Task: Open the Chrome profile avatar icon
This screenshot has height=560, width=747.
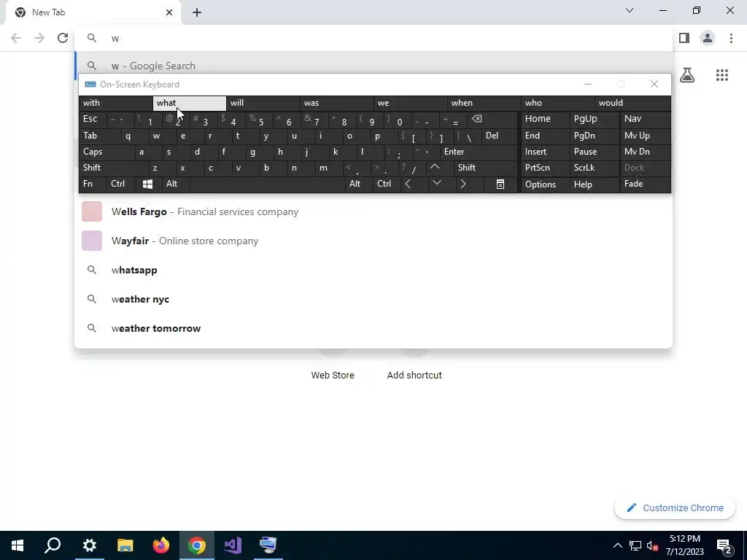Action: tap(708, 38)
